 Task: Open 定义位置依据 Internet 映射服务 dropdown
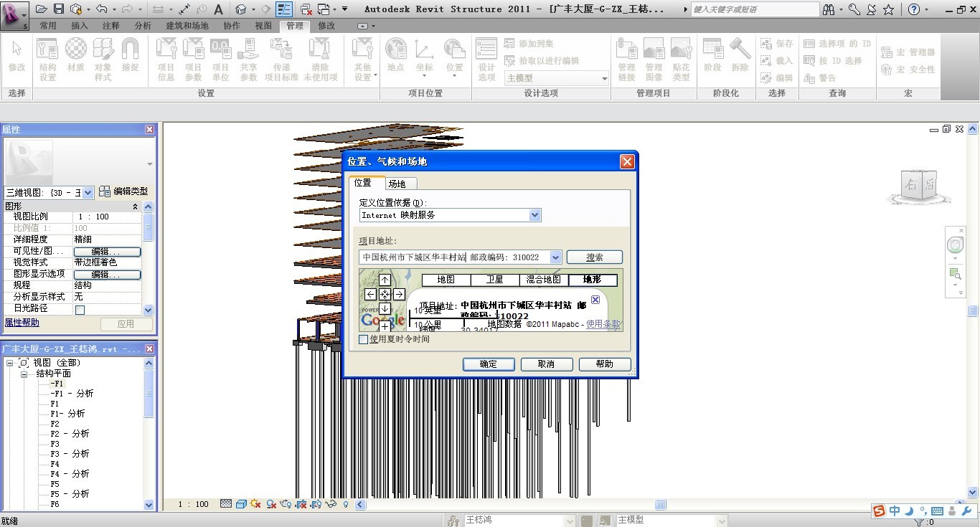(534, 215)
